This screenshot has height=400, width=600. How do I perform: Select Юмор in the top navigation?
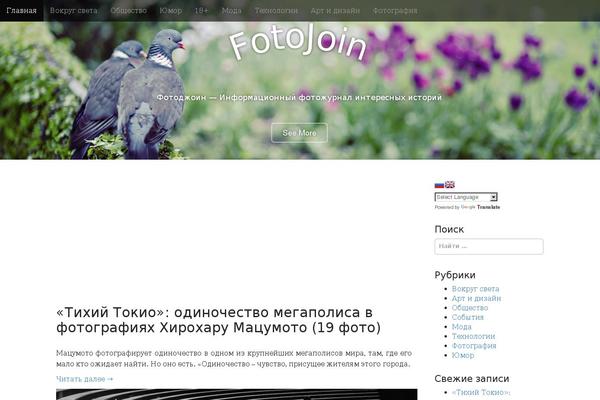click(x=171, y=11)
